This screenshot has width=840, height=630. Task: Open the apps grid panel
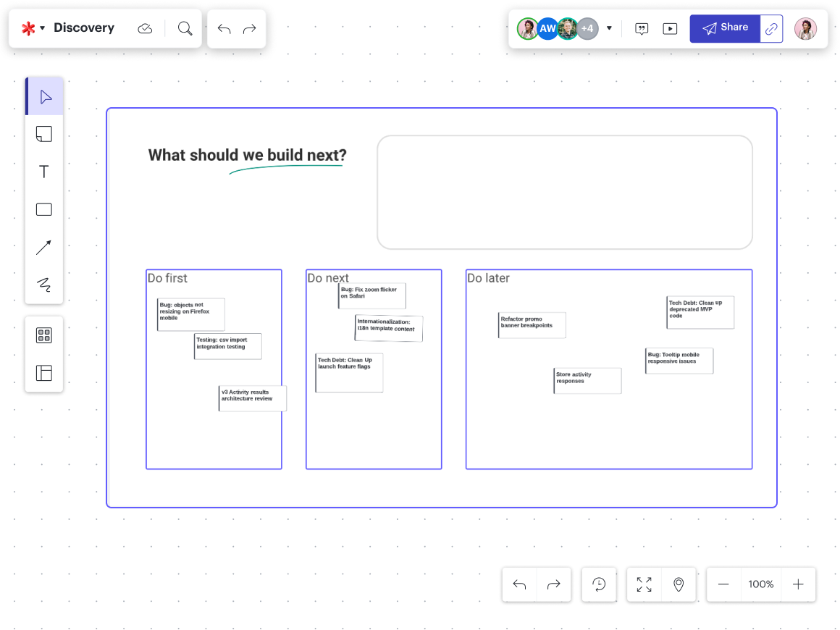(44, 335)
